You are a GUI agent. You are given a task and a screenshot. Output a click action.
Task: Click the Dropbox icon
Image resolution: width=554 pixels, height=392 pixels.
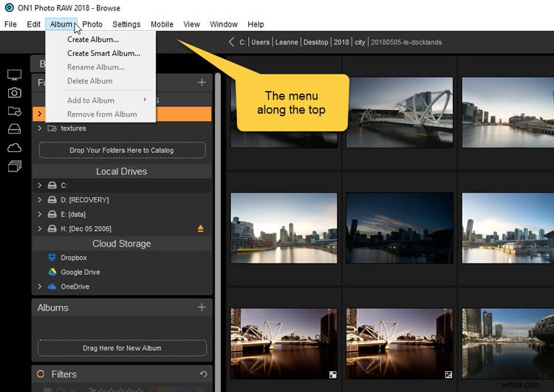[x=52, y=258]
